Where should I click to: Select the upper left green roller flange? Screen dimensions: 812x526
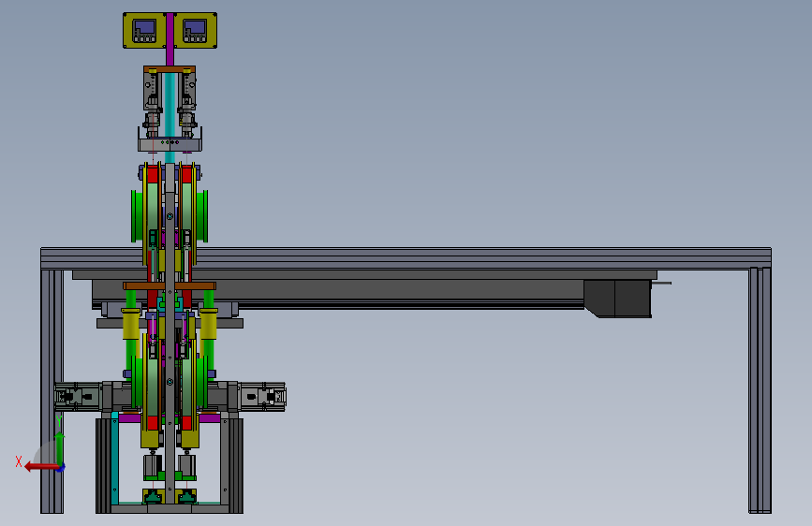coord(136,216)
